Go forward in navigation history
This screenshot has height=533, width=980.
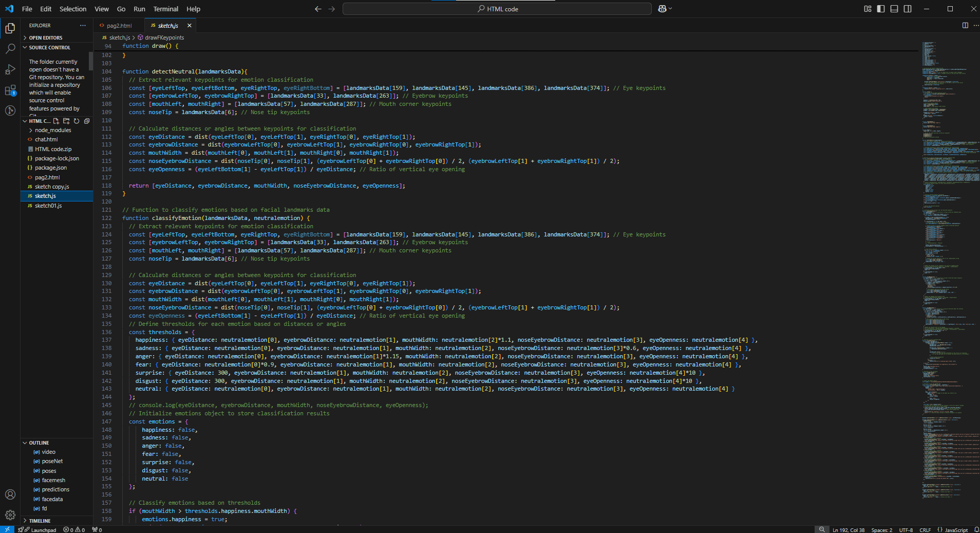332,9
